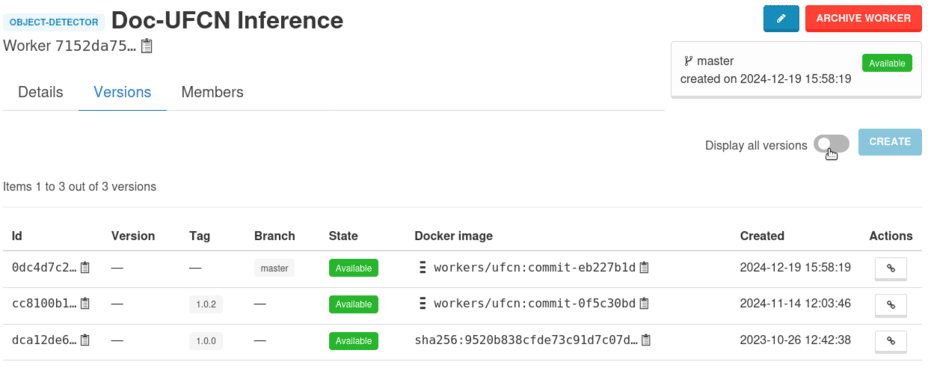Copy version ID dca12de6 via clipboard icon
The height and width of the screenshot is (371, 928).
(85, 340)
